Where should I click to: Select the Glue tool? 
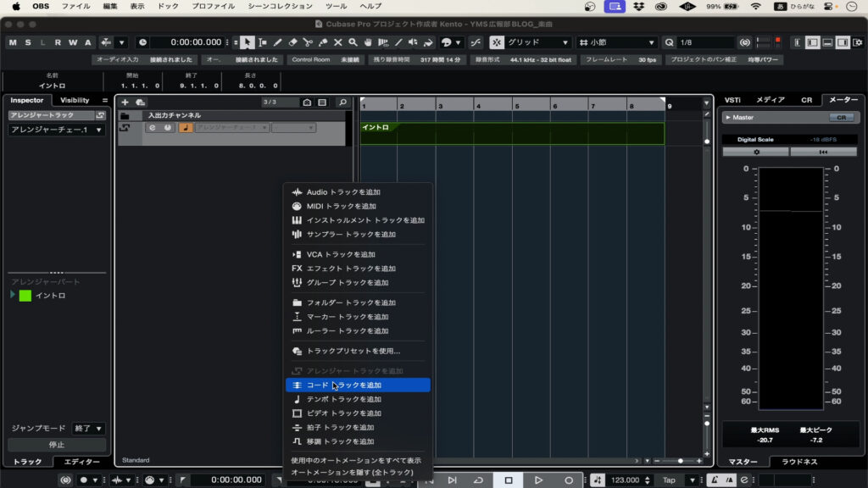(323, 42)
